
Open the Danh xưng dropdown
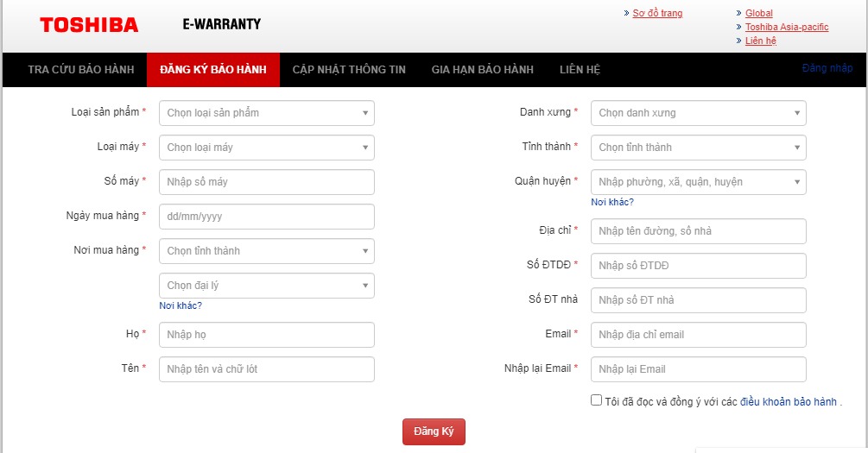pos(698,113)
